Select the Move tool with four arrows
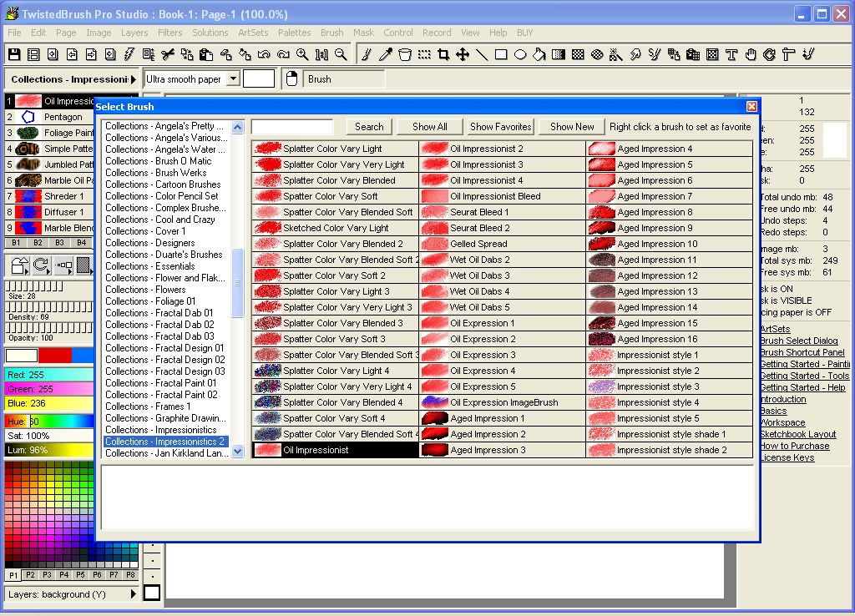Viewport: 855px width, 616px height. click(x=463, y=54)
